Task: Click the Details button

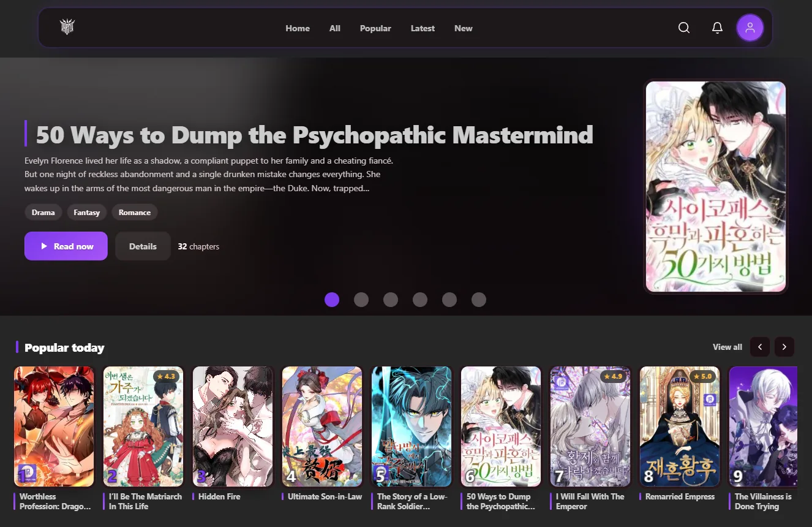Action: coord(143,246)
